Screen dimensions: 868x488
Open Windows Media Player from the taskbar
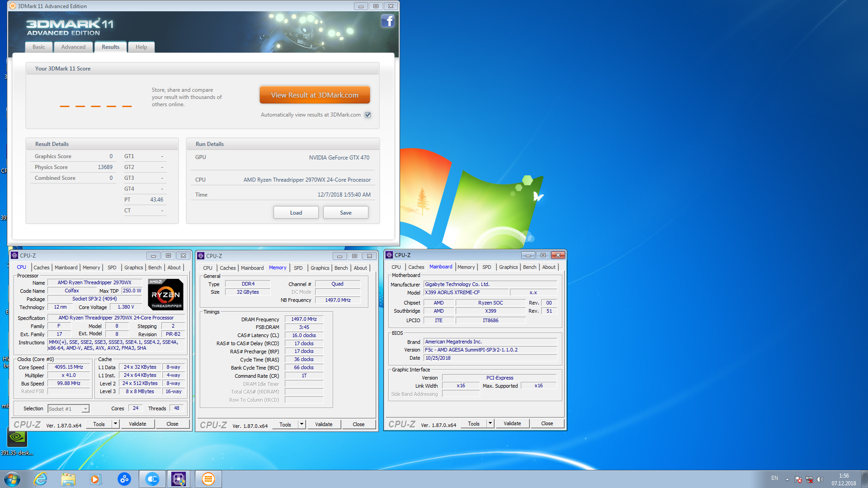pyautogui.click(x=95, y=479)
